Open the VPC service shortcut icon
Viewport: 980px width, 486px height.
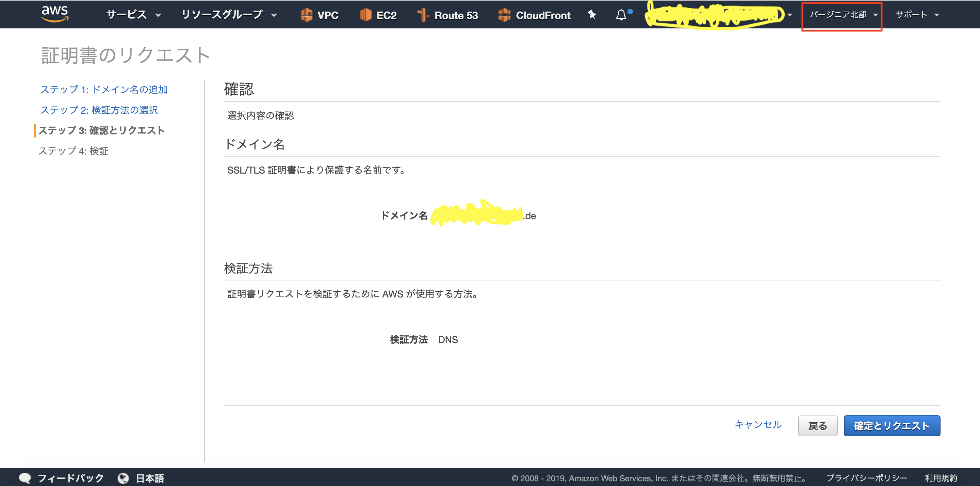coord(306,15)
